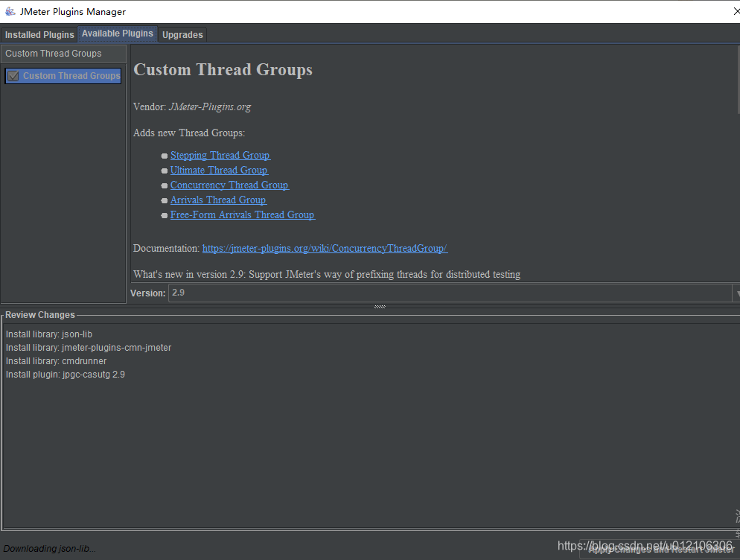Open the Ultimate Thread Group link

[x=219, y=170]
